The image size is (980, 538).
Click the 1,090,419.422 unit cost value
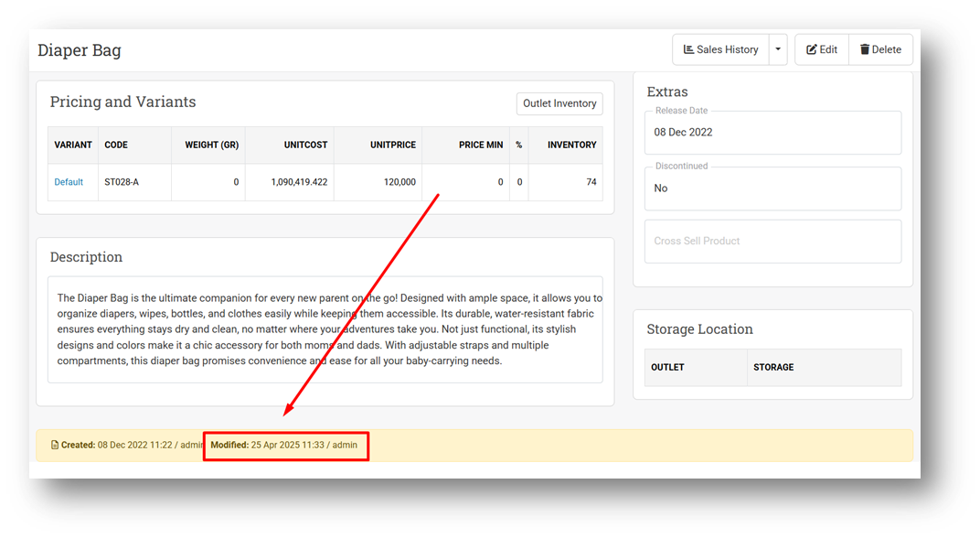pos(299,182)
